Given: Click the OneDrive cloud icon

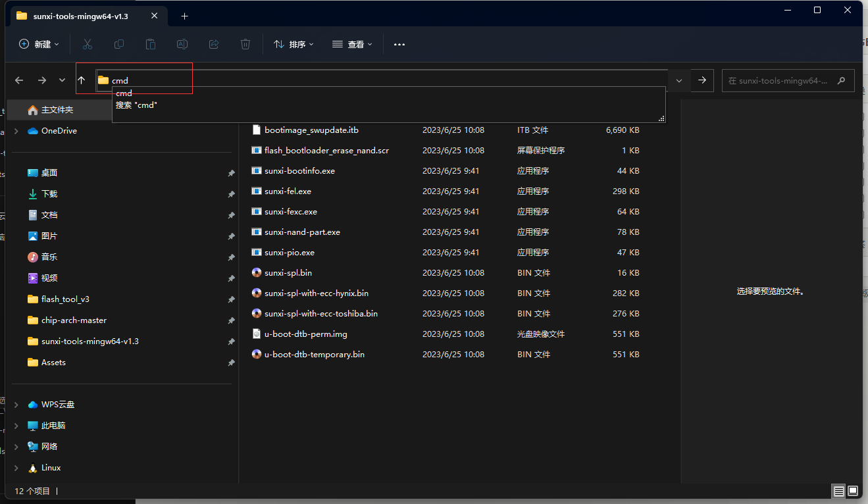Looking at the screenshot, I should (x=33, y=131).
